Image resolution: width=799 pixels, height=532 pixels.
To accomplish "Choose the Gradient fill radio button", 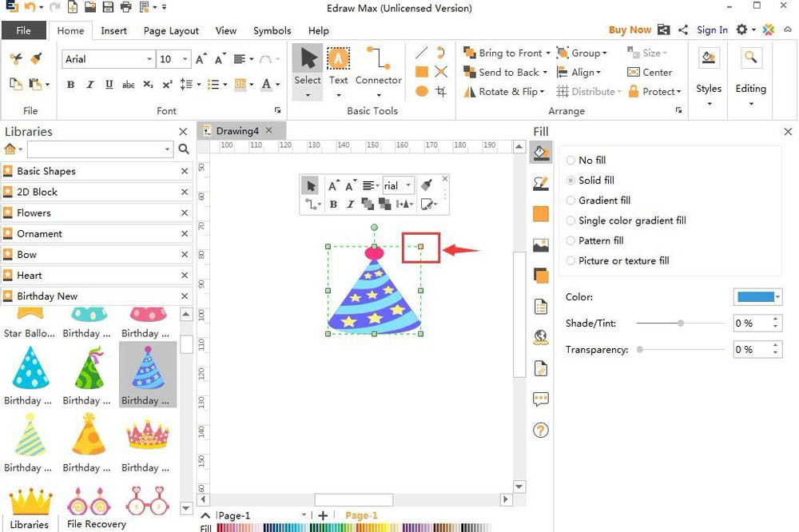I will point(570,200).
